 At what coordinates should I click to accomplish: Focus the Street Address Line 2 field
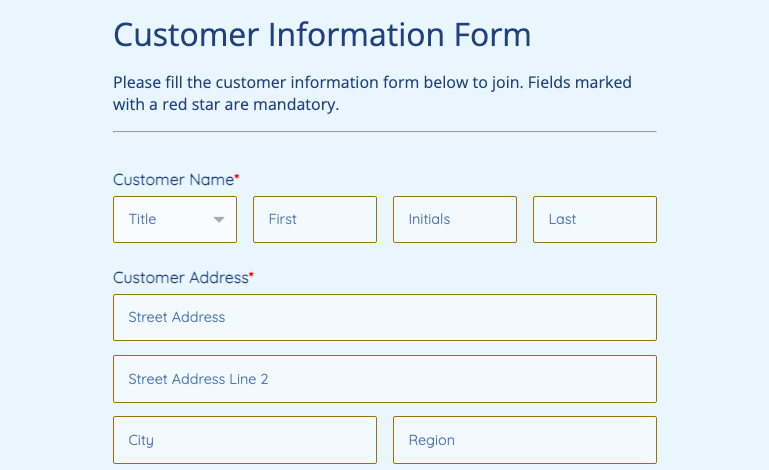[384, 379]
